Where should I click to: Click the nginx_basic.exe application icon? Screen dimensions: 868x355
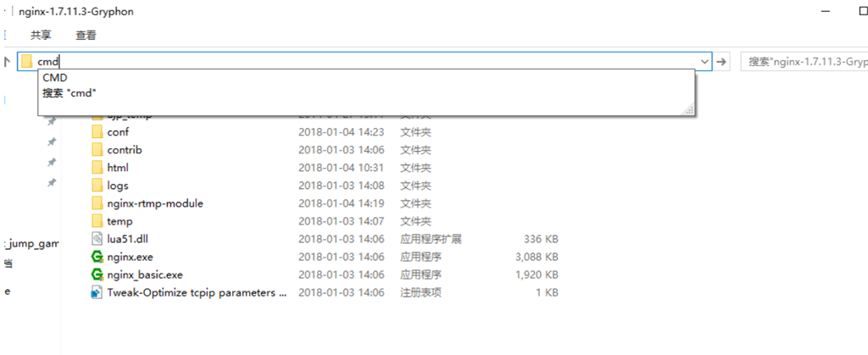coord(97,275)
